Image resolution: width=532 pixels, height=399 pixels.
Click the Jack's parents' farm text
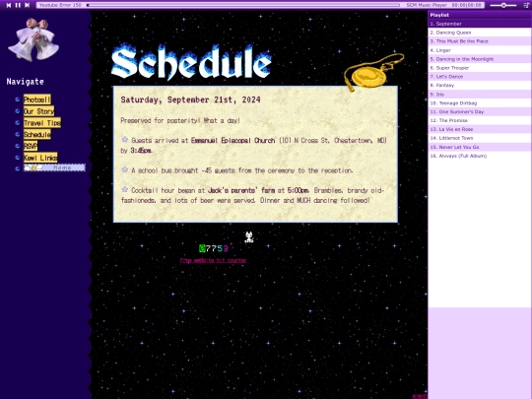click(241, 190)
